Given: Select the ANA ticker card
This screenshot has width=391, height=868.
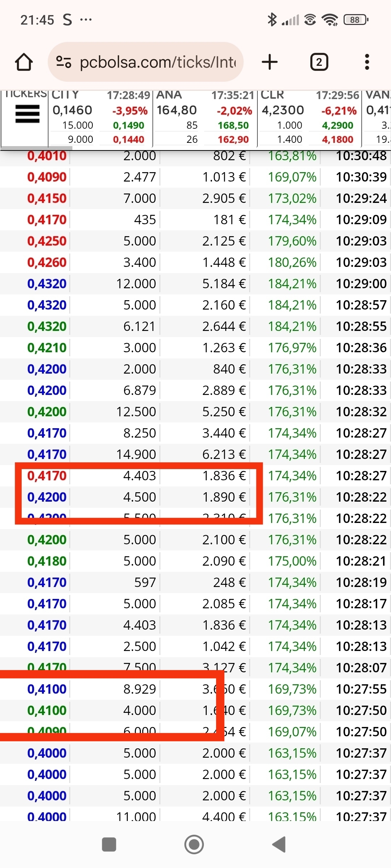Looking at the screenshot, I should point(205,118).
